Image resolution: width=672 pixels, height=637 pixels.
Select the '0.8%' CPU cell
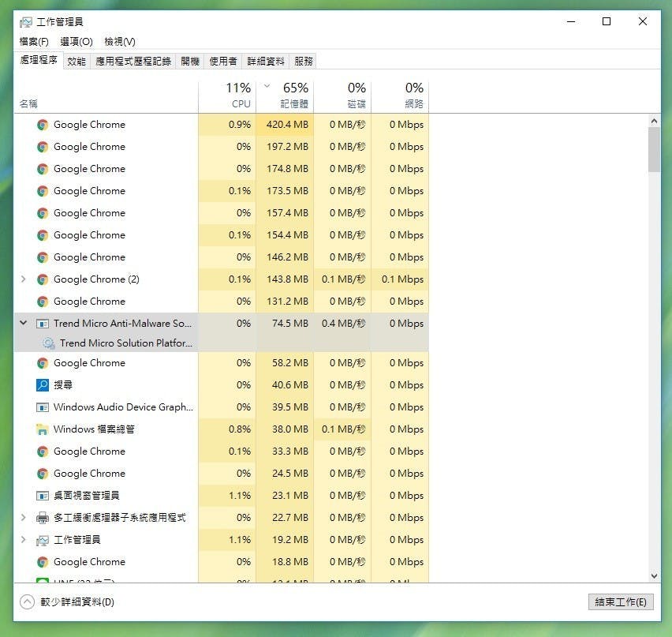coord(227,429)
